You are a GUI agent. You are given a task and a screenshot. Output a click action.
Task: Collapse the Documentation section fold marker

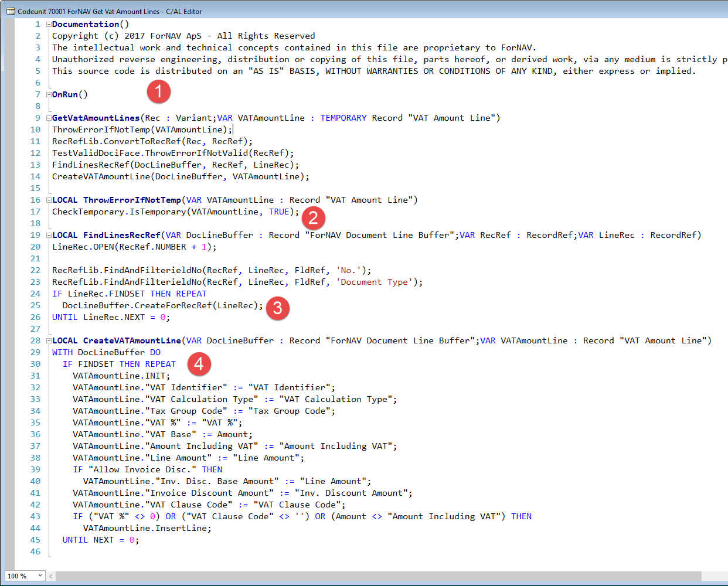coord(49,25)
